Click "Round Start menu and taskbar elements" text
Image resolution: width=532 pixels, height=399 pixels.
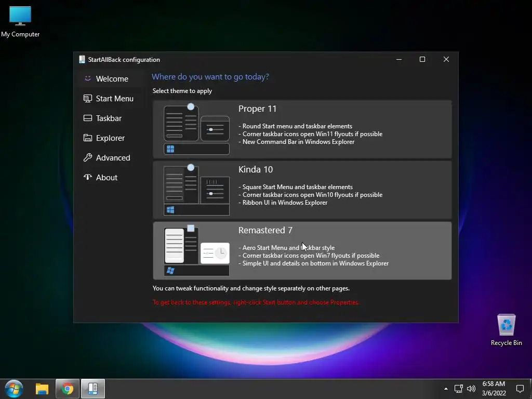click(x=297, y=126)
